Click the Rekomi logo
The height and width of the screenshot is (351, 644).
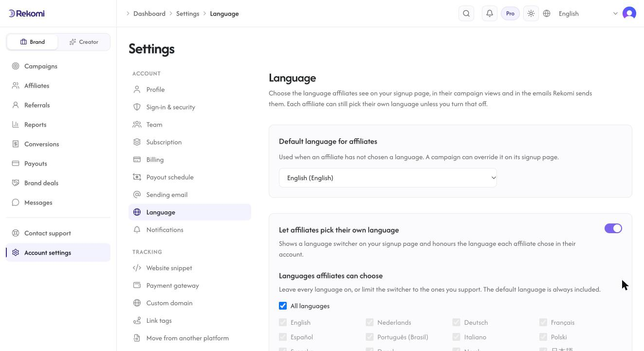coord(27,13)
